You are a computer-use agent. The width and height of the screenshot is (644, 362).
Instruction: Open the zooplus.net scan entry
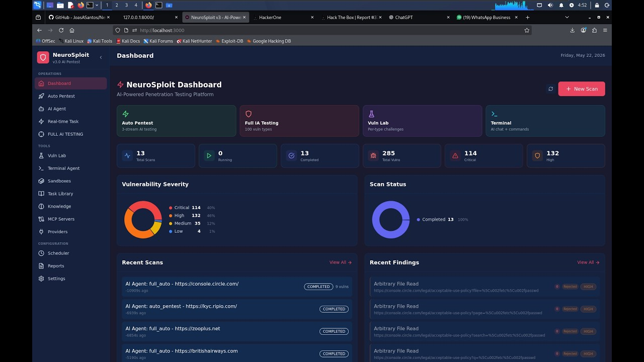(237, 331)
